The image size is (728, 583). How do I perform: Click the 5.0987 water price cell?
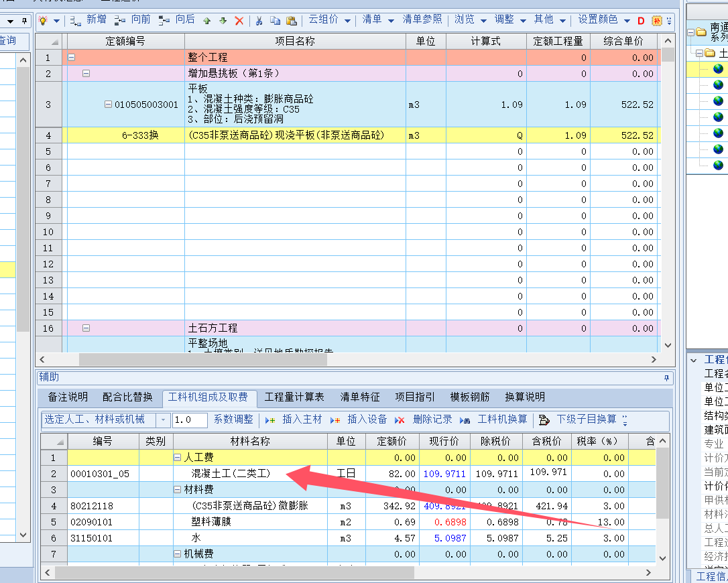click(x=445, y=539)
